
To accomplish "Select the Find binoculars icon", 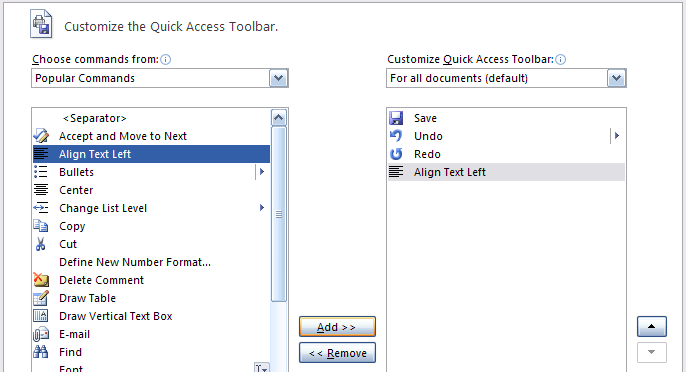I will click(x=41, y=352).
